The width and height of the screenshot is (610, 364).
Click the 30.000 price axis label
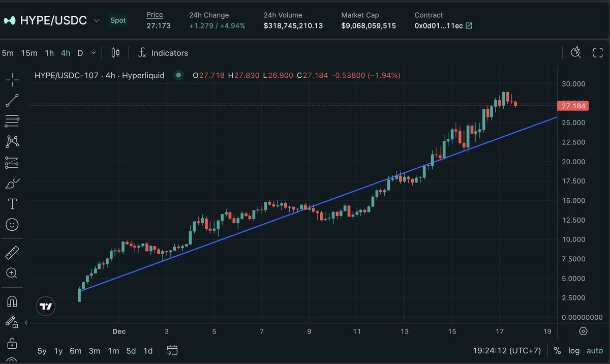tap(573, 84)
